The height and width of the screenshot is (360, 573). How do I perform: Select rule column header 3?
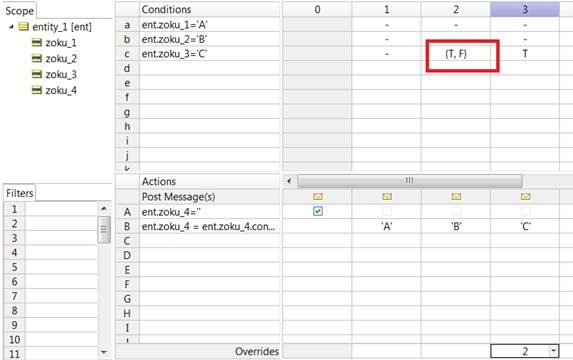click(x=525, y=10)
